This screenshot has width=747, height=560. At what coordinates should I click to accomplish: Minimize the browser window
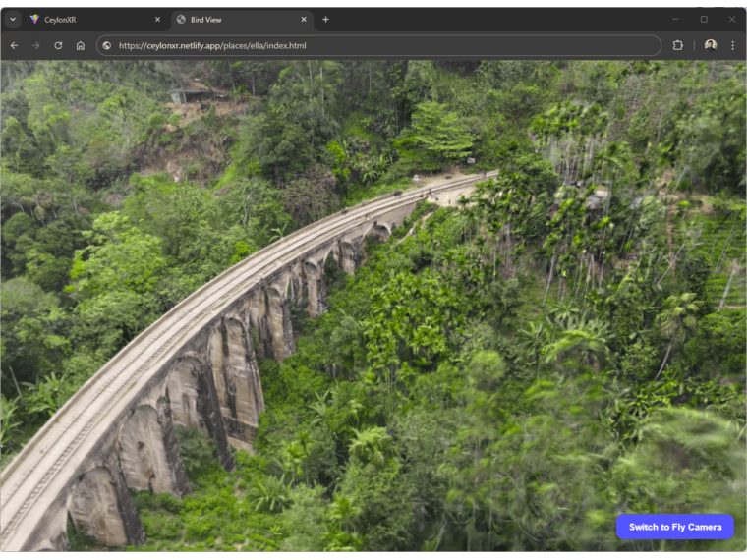click(675, 19)
